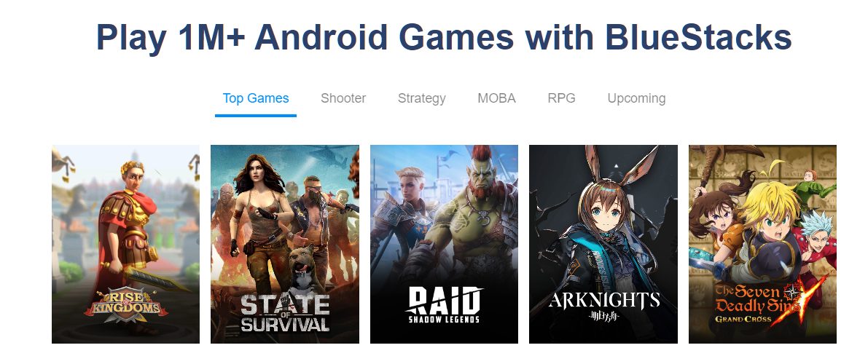Open the Strategy category tab

[x=422, y=98]
